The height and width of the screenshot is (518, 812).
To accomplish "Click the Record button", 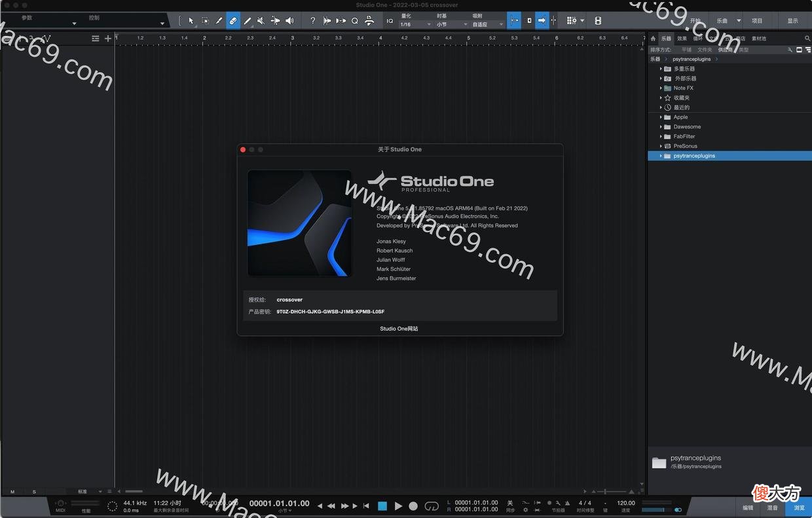I will point(413,506).
